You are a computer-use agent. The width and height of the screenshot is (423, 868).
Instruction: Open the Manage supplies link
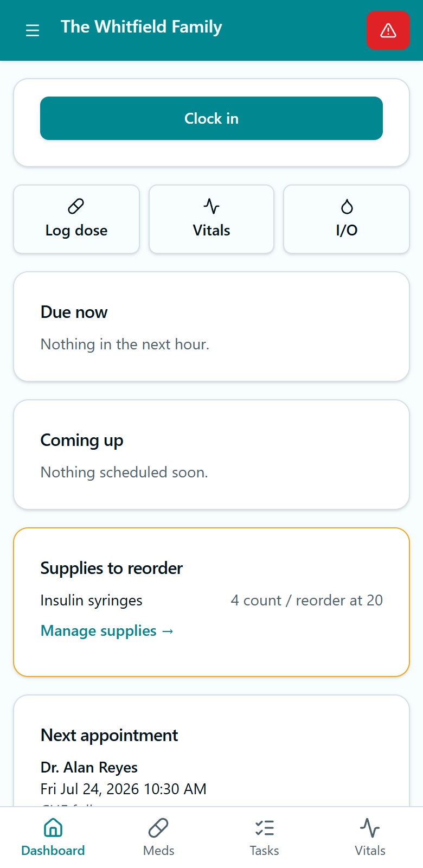[x=107, y=631]
